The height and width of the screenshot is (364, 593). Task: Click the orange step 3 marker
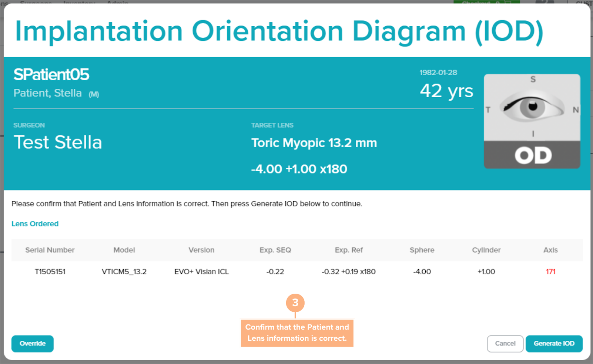coord(295,303)
